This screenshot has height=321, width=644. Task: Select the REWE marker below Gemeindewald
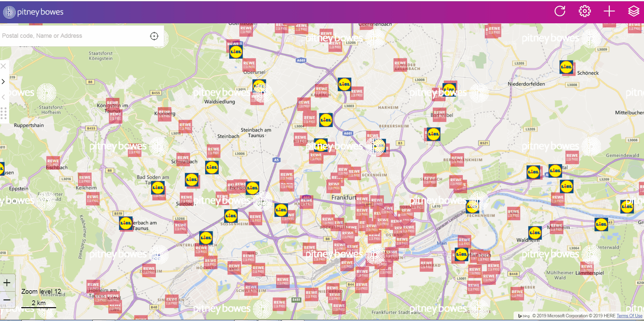click(x=572, y=157)
